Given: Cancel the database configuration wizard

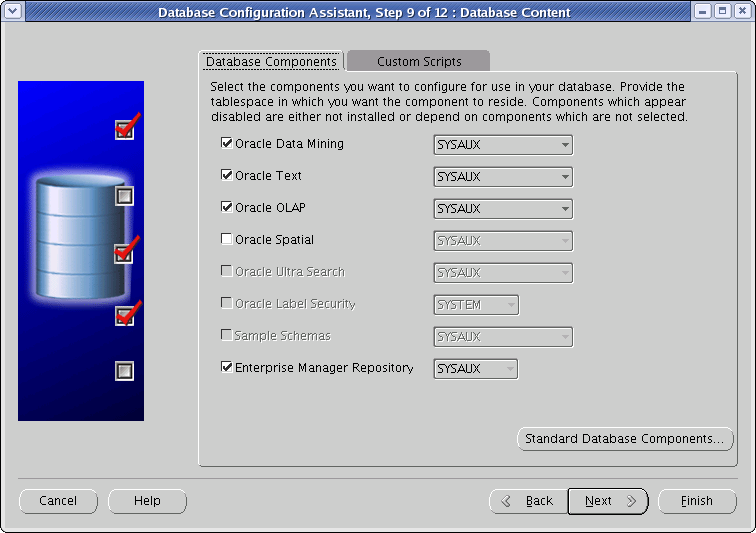Looking at the screenshot, I should click(58, 501).
